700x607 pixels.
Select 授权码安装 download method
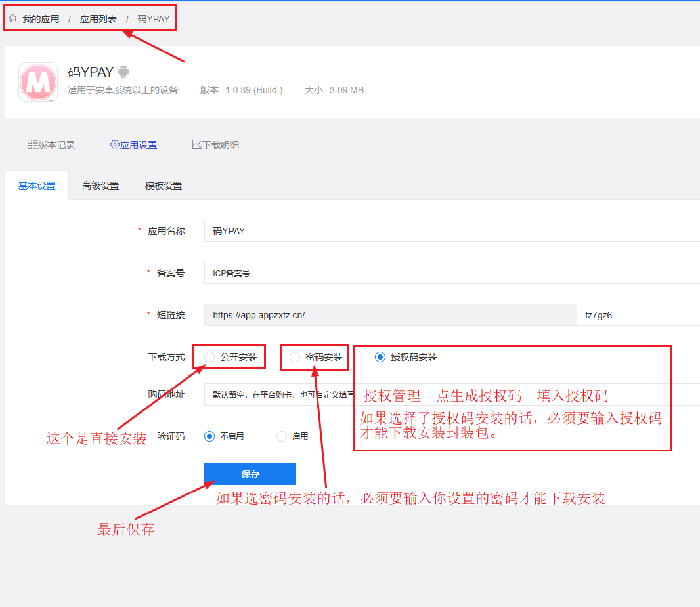pyautogui.click(x=380, y=357)
